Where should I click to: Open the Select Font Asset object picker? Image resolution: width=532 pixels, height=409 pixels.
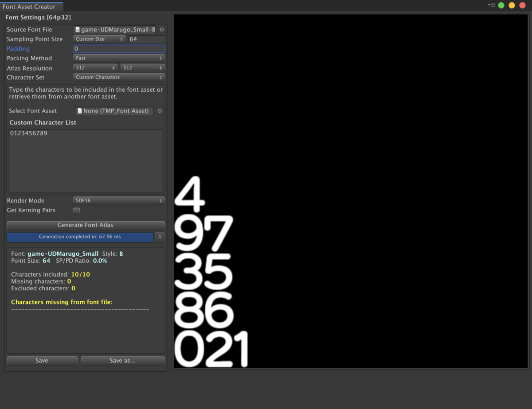coord(160,111)
